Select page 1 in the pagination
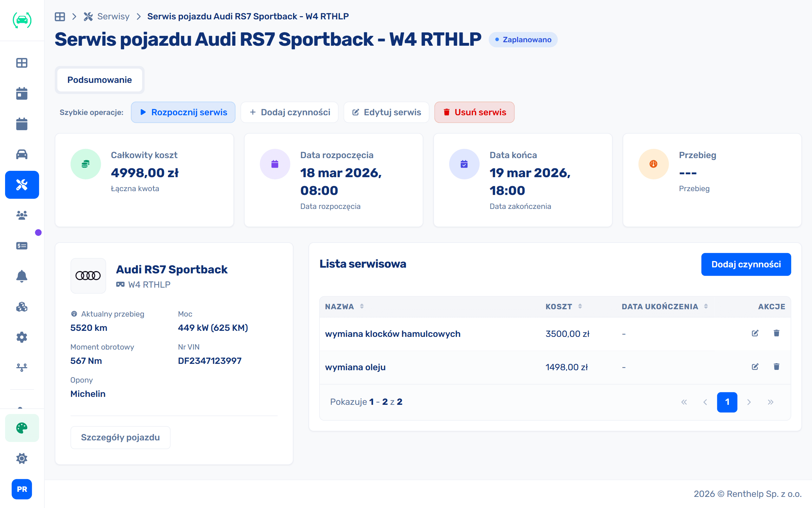The image size is (812, 508). point(727,402)
